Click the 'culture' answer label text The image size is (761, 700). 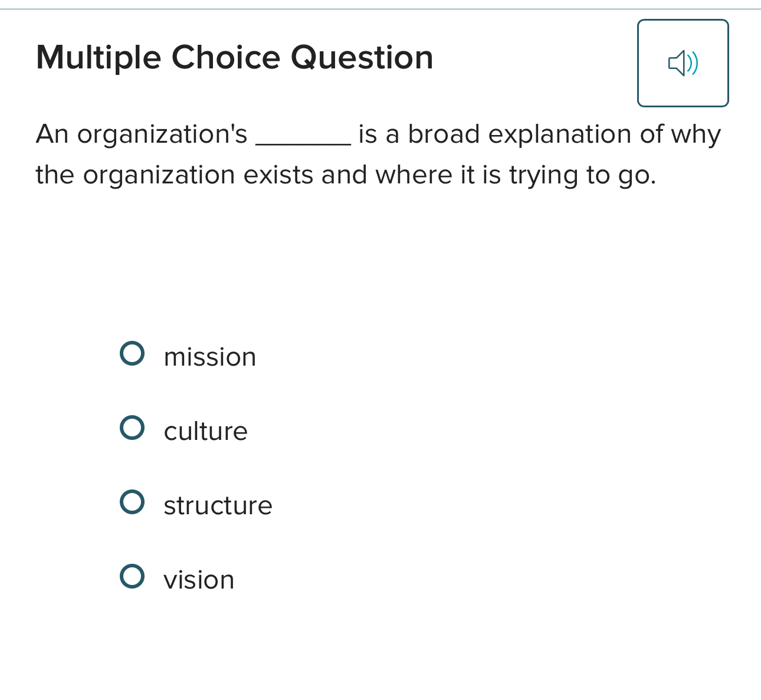[x=205, y=431]
